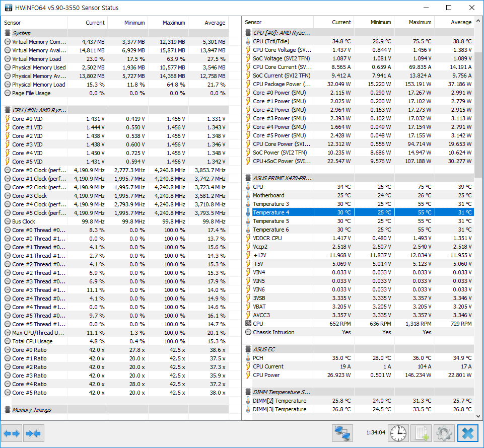Click the thermometer icon beside PCH

(x=248, y=357)
